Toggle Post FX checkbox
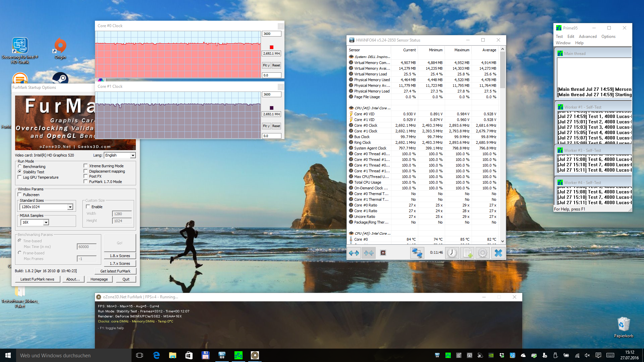The image size is (644, 362). pyautogui.click(x=93, y=176)
